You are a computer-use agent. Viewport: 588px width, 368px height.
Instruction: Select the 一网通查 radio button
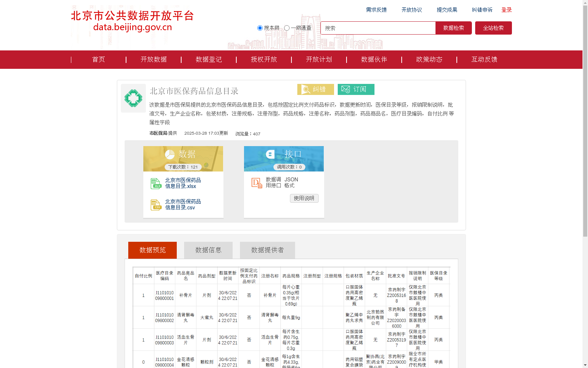[x=287, y=28]
